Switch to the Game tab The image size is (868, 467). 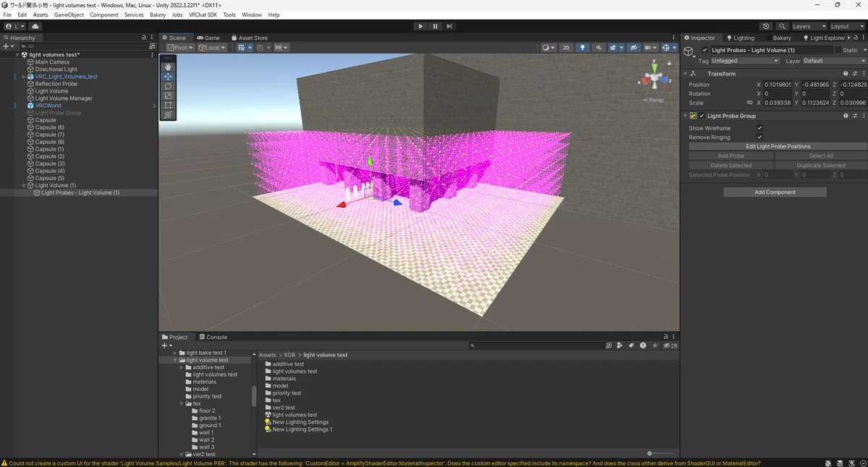[x=208, y=38]
